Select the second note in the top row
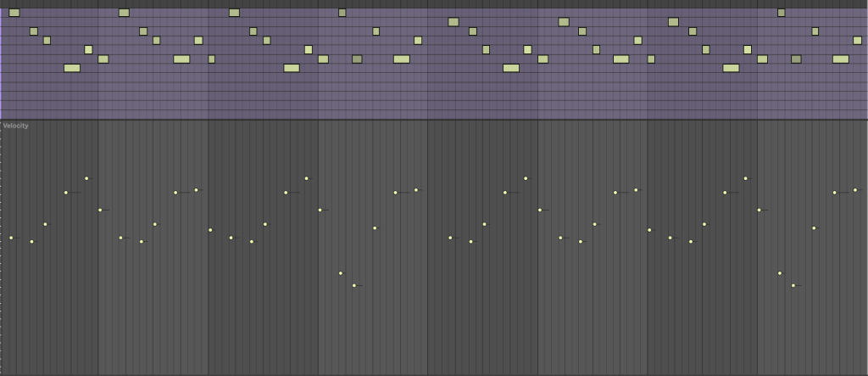868x376 pixels. point(124,13)
